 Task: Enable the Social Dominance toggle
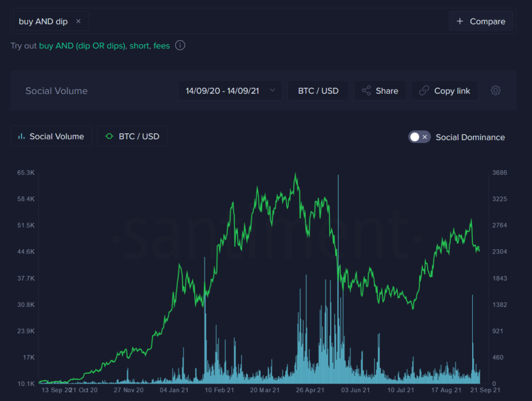419,137
